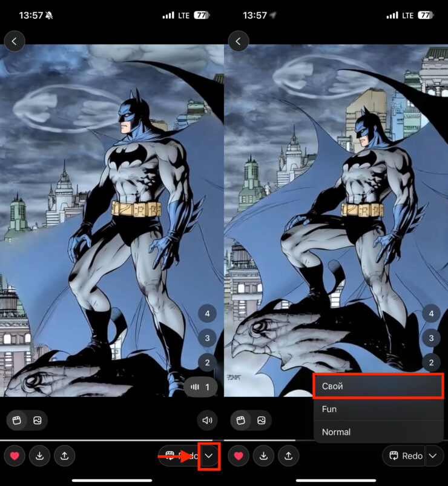Download the image on the right screen
The image size is (448, 486).
click(263, 456)
